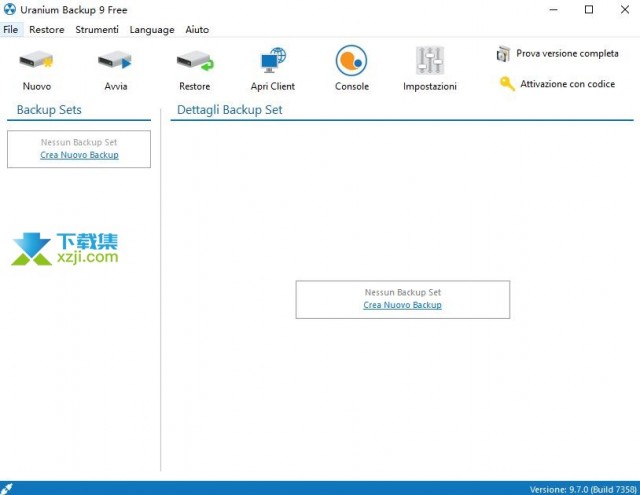The height and width of the screenshot is (495, 640).
Task: Click Nessun Backup Set text in left panel
Action: (79, 142)
